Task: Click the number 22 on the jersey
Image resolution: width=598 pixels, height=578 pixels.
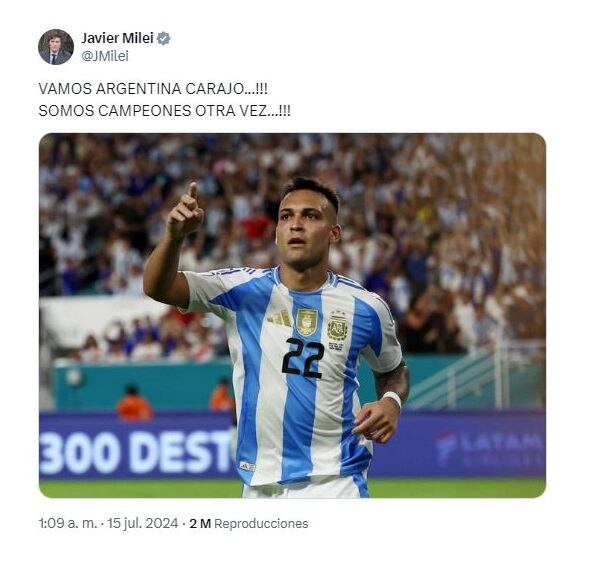Action: coord(303,358)
